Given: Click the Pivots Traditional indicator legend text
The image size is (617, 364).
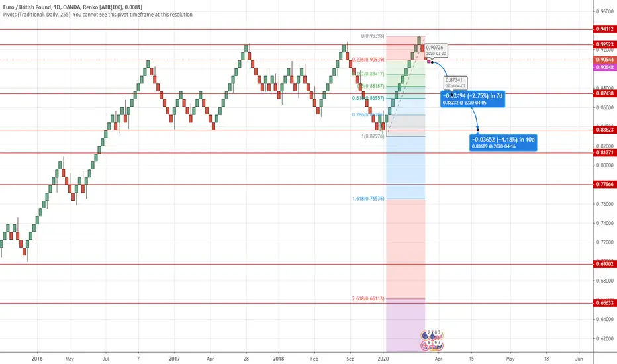Looking at the screenshot, I should pos(97,15).
